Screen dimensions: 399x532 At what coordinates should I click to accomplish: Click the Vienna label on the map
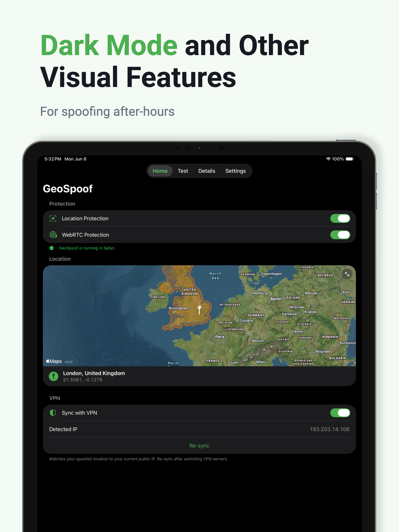[x=297, y=331]
